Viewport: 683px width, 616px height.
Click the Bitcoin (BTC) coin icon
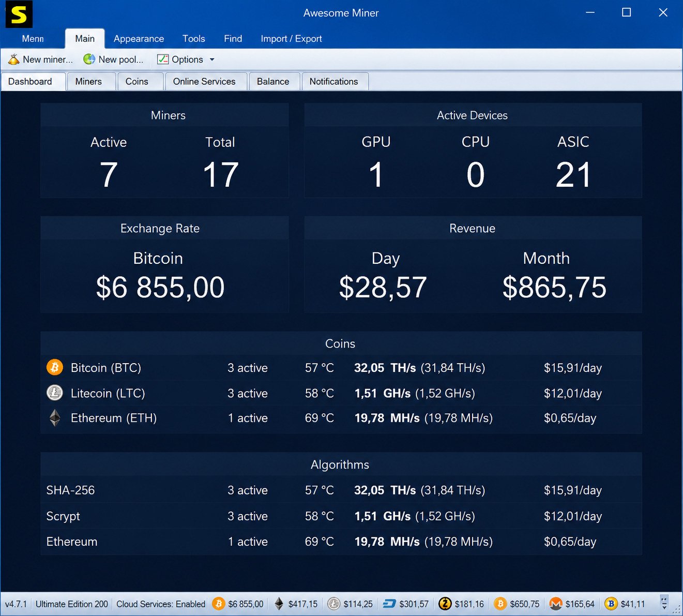click(55, 367)
